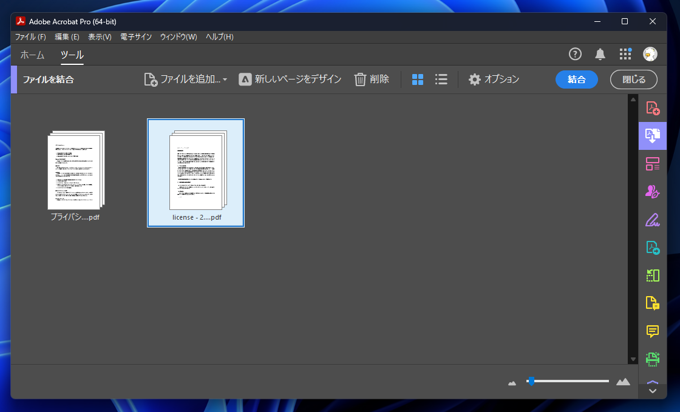Open the ヘルプ(H) menu

219,37
